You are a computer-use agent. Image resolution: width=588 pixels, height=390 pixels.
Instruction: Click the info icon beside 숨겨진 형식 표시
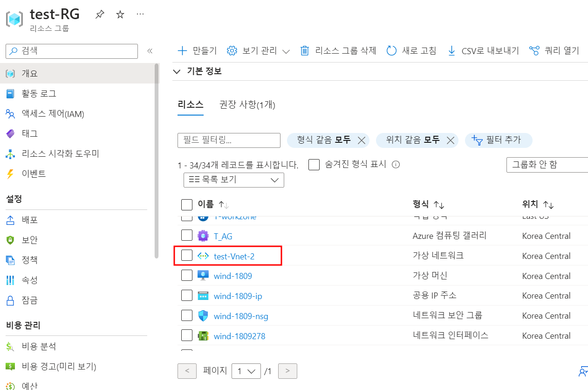(396, 165)
